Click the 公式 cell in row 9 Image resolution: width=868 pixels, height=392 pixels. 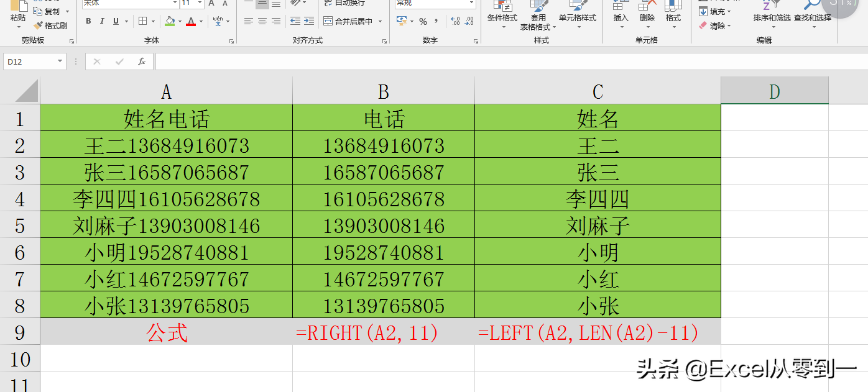pyautogui.click(x=166, y=332)
